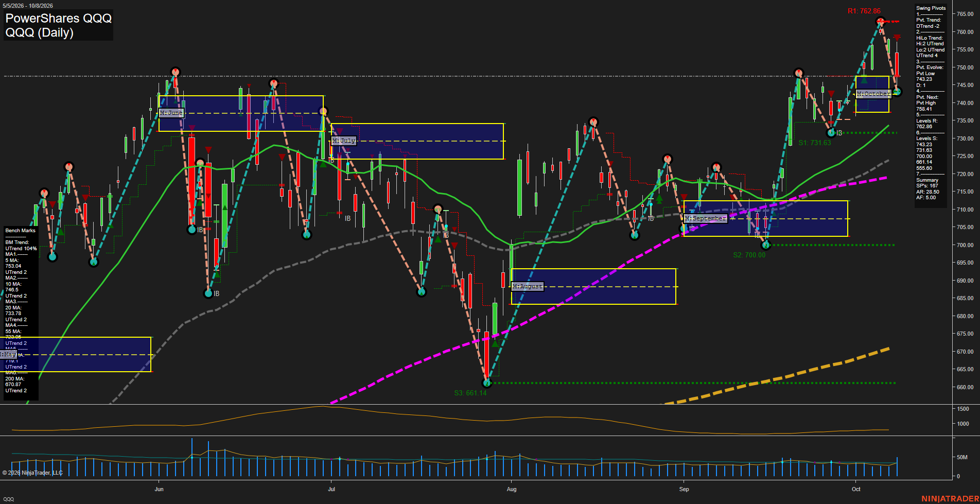Click the QQQ symbol label at bottom left
Screen dimensions: 980x504
[8, 499]
